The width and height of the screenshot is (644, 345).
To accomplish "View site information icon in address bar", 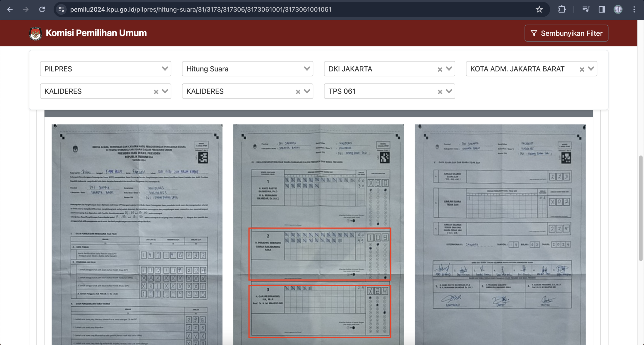I will pos(61,10).
